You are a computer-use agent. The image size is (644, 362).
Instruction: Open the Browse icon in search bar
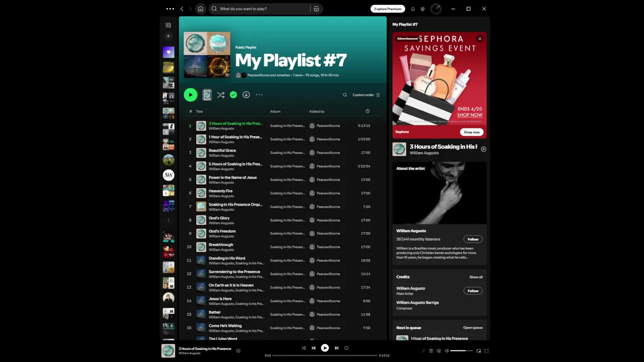click(316, 9)
